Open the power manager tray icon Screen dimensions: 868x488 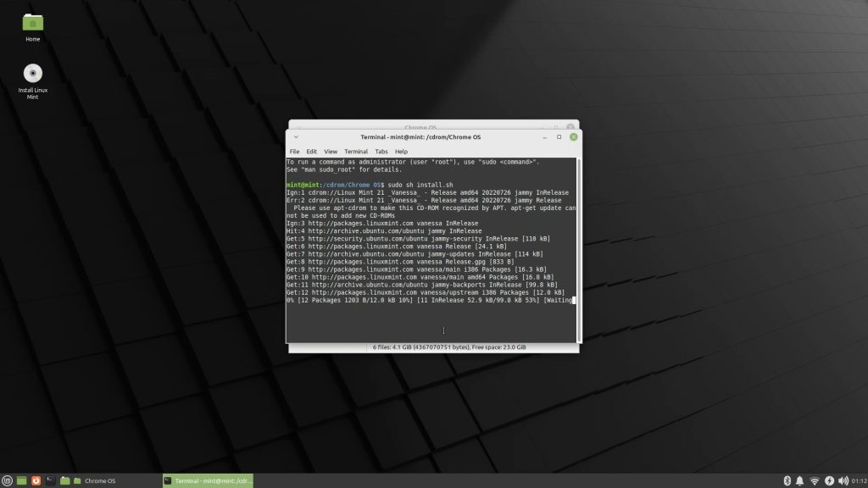point(829,480)
